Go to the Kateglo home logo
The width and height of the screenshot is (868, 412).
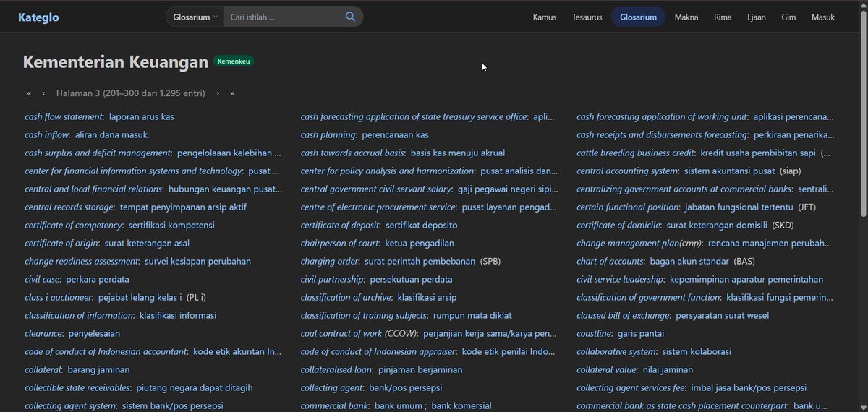[39, 17]
